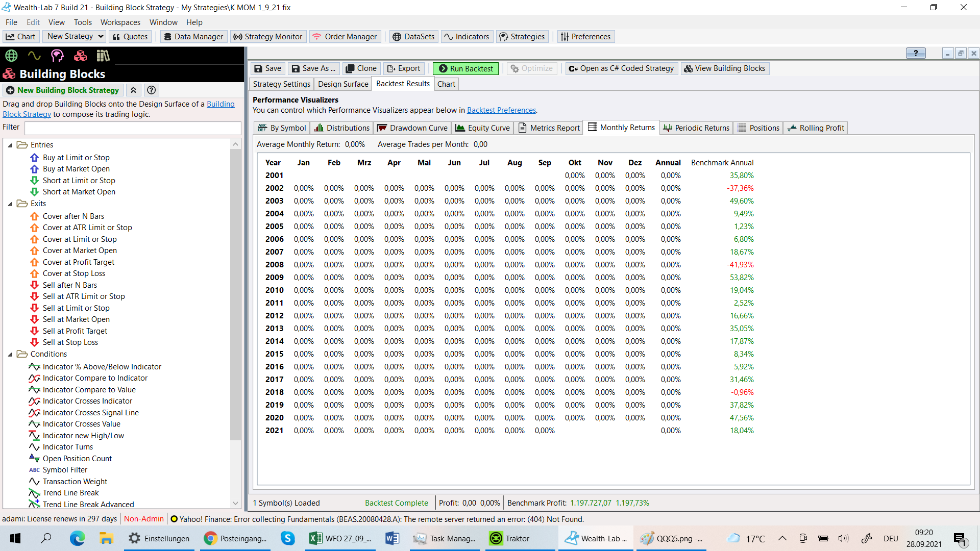980x551 pixels.
Task: Open the New Strategy dropdown arrow
Action: [x=101, y=37]
